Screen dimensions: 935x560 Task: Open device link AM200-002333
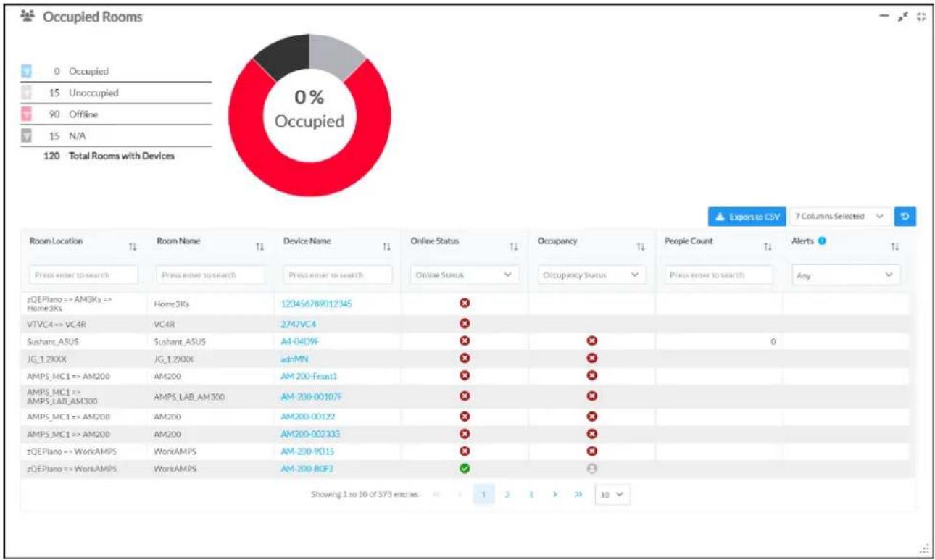tap(310, 433)
